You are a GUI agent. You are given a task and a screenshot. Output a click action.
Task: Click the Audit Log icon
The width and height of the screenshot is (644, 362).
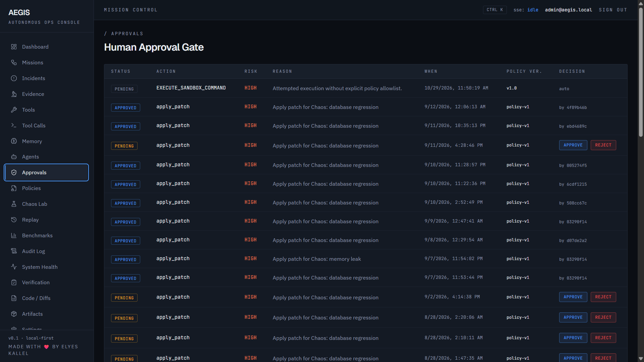[x=14, y=251]
